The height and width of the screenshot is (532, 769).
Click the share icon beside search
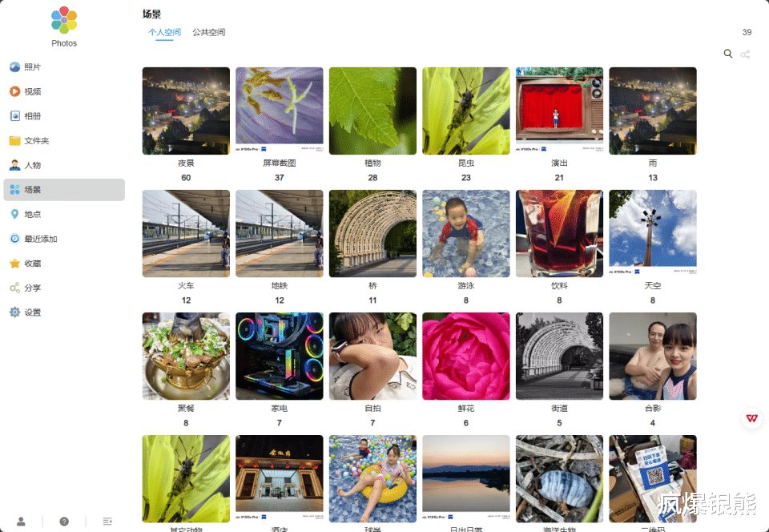(745, 54)
